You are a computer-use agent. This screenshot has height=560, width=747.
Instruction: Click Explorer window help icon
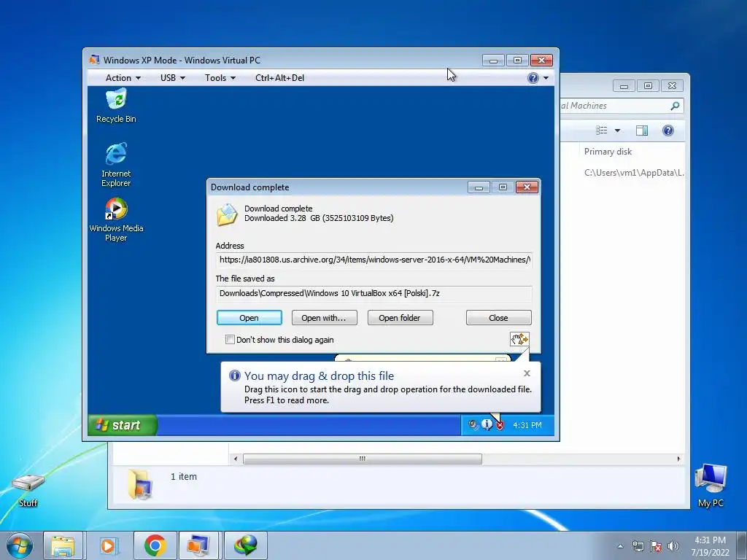(x=668, y=131)
